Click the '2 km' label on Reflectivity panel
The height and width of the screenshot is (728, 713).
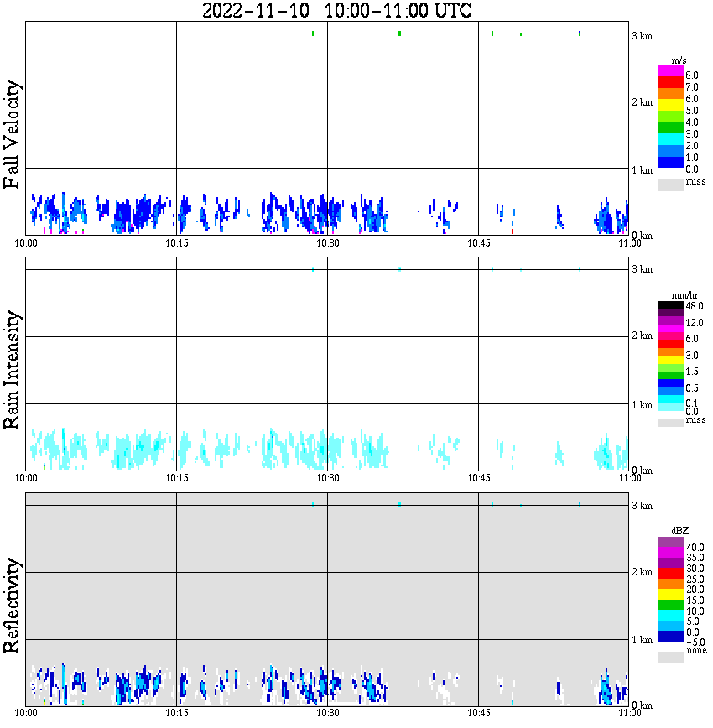click(643, 572)
